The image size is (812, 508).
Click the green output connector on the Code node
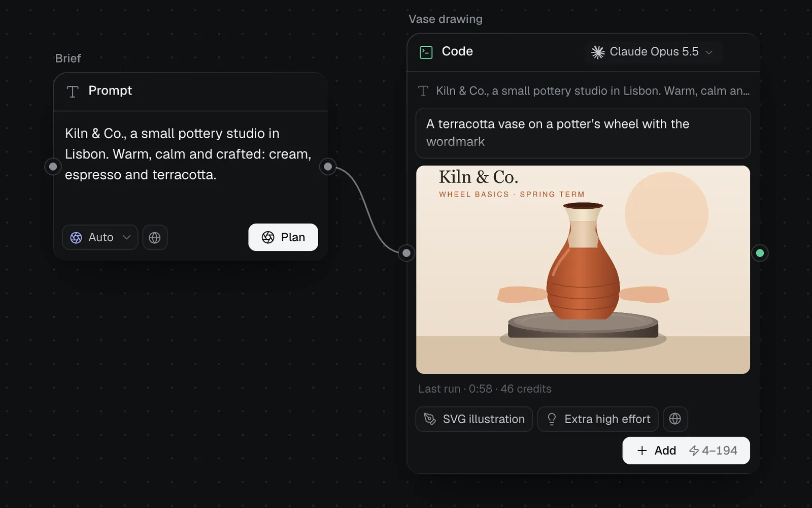(x=760, y=253)
